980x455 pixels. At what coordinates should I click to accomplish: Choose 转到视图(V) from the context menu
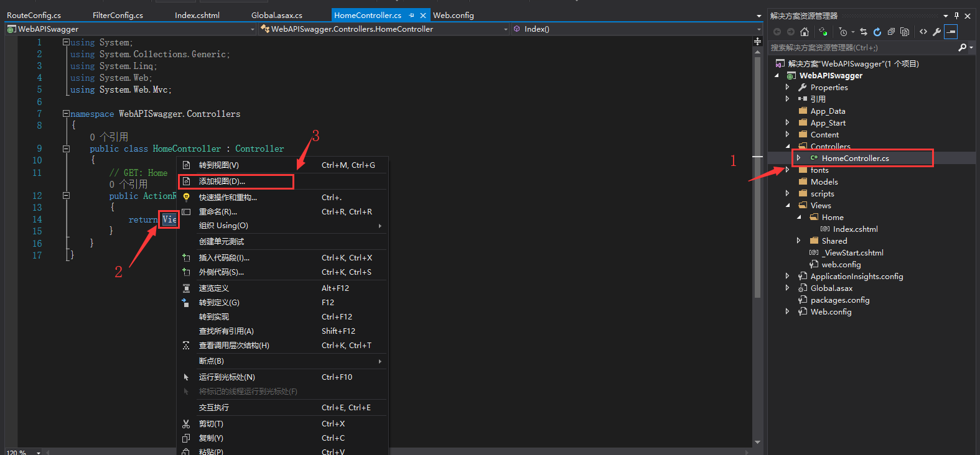[282, 165]
